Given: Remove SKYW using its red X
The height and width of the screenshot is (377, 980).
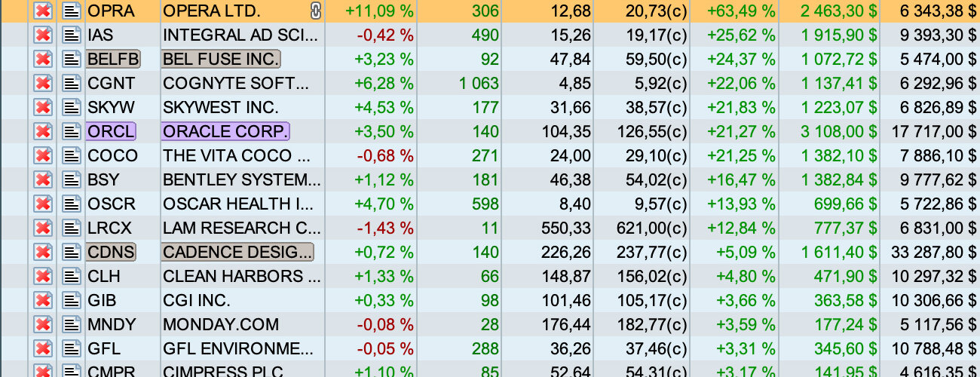Looking at the screenshot, I should [43, 108].
